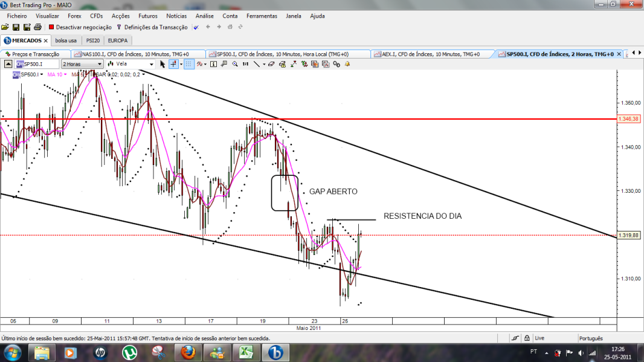Click the Português language status entry
This screenshot has width=644, height=362.
[x=591, y=338]
